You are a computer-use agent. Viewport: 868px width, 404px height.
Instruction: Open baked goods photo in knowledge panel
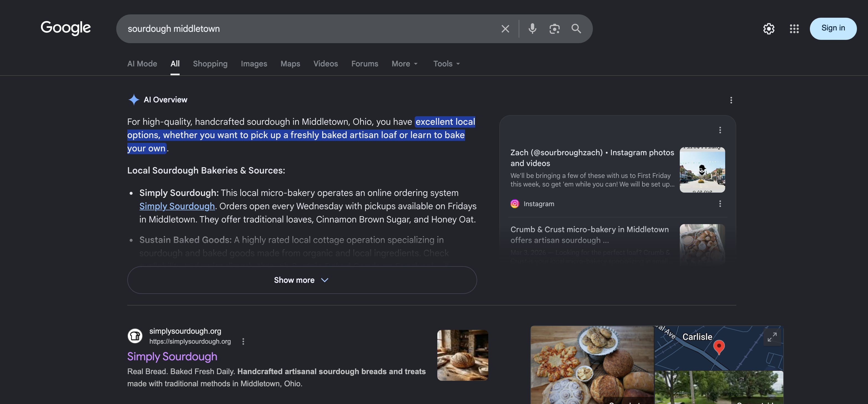click(x=592, y=365)
